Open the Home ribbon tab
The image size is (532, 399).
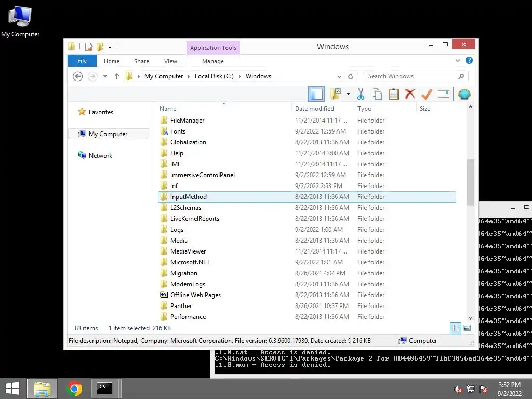112,61
